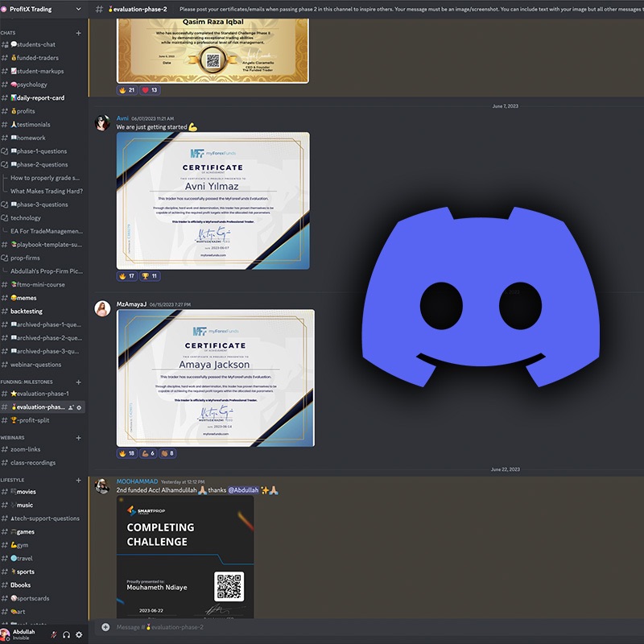Image resolution: width=644 pixels, height=644 pixels.
Task: Toggle the trophy reaction on Avni's post
Action: point(149,276)
